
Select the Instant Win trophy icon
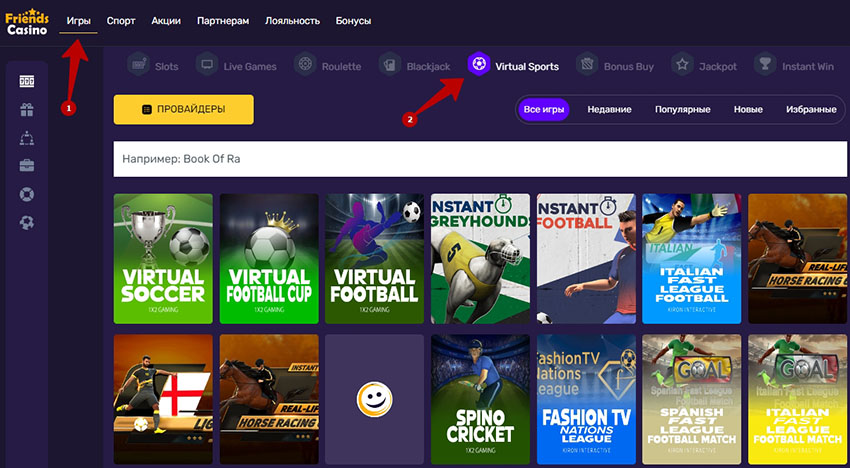pyautogui.click(x=765, y=64)
